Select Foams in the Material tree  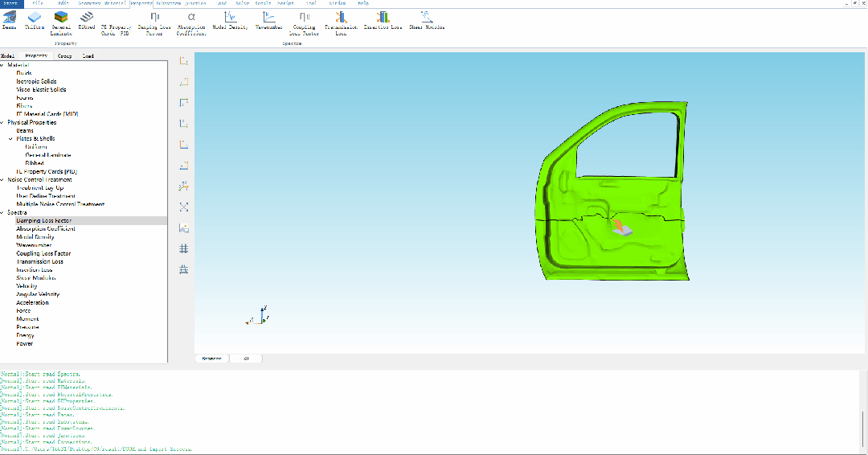point(25,98)
